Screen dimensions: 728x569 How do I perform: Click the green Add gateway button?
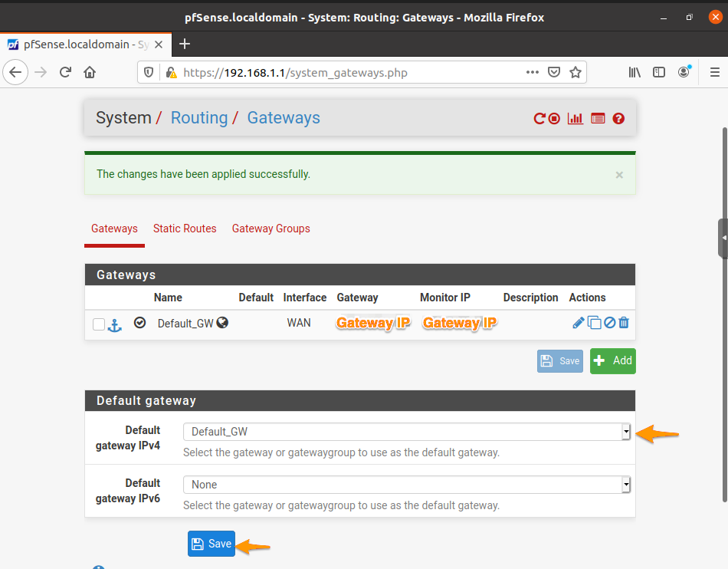point(612,360)
